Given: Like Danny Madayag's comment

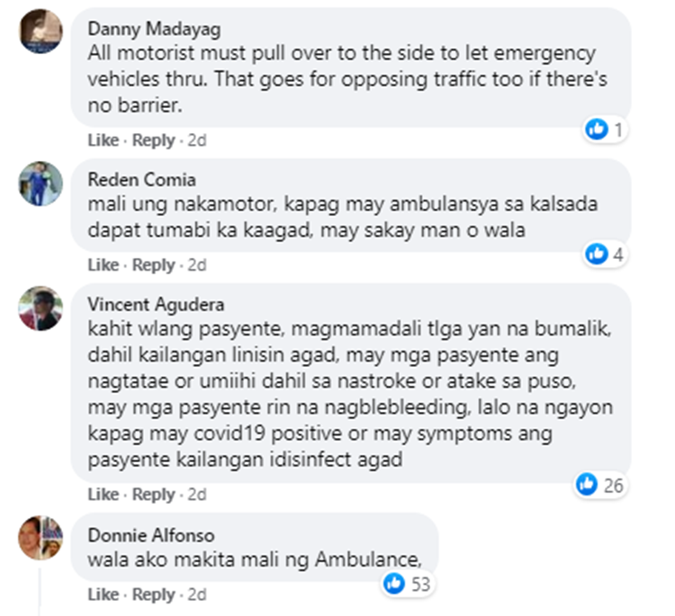Looking at the screenshot, I should click(x=103, y=140).
